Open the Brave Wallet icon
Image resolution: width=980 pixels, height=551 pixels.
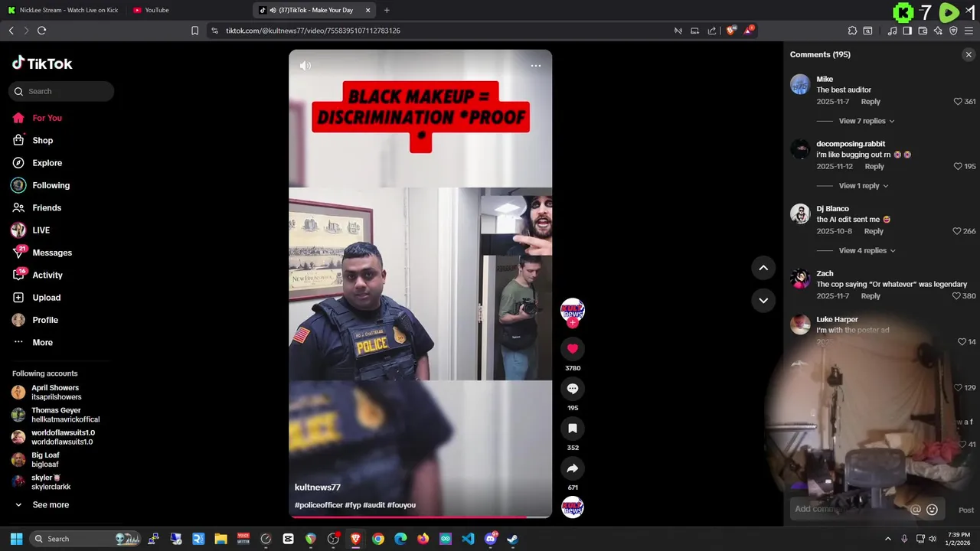(x=923, y=31)
